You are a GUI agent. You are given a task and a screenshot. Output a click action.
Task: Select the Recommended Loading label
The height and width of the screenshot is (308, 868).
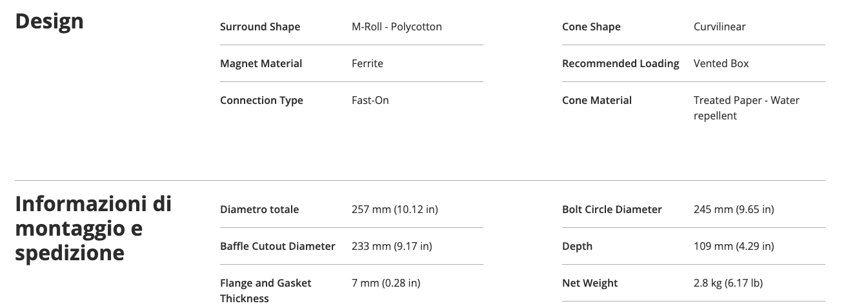coord(621,63)
